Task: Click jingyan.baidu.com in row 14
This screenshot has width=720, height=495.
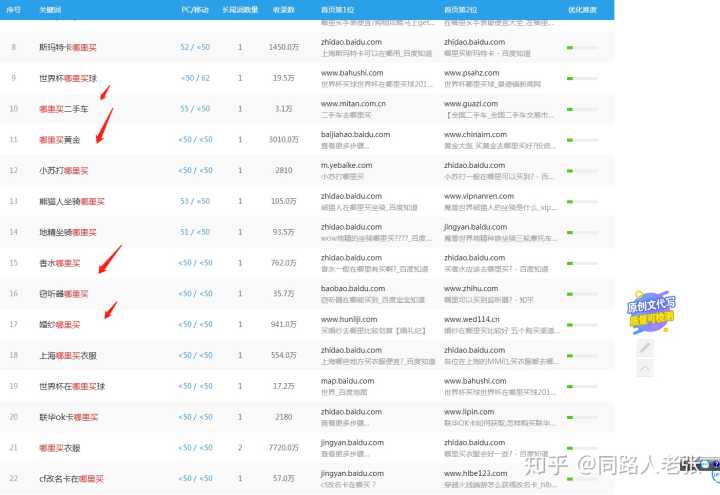Action: 476,227
